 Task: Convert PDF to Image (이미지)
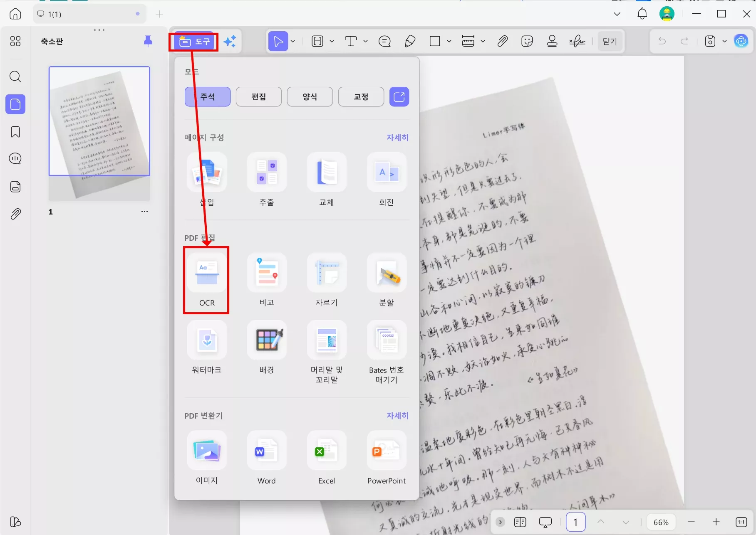(207, 458)
